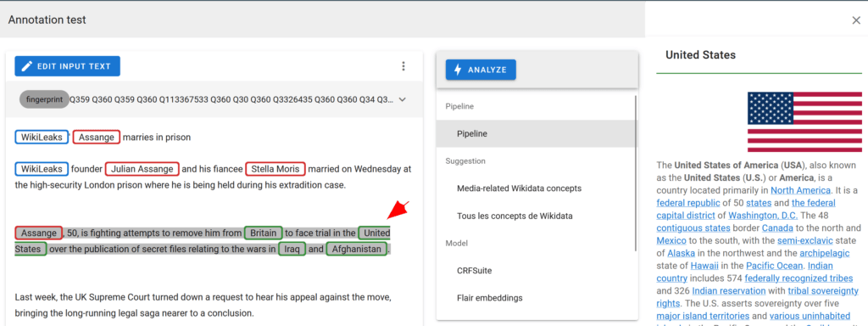This screenshot has width=868, height=326.
Task: Select the CRFSuite model
Action: 475,271
